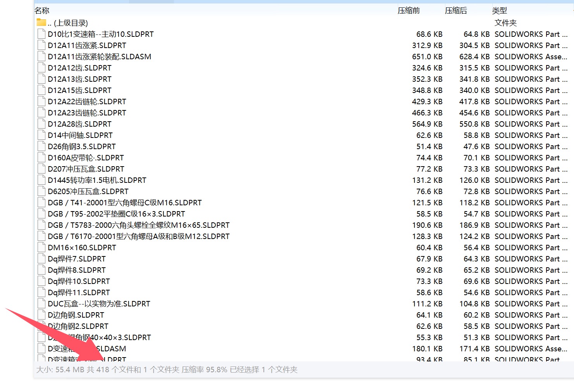Click the file icon of D12A23齿链轮.SLDPRT

41,112
